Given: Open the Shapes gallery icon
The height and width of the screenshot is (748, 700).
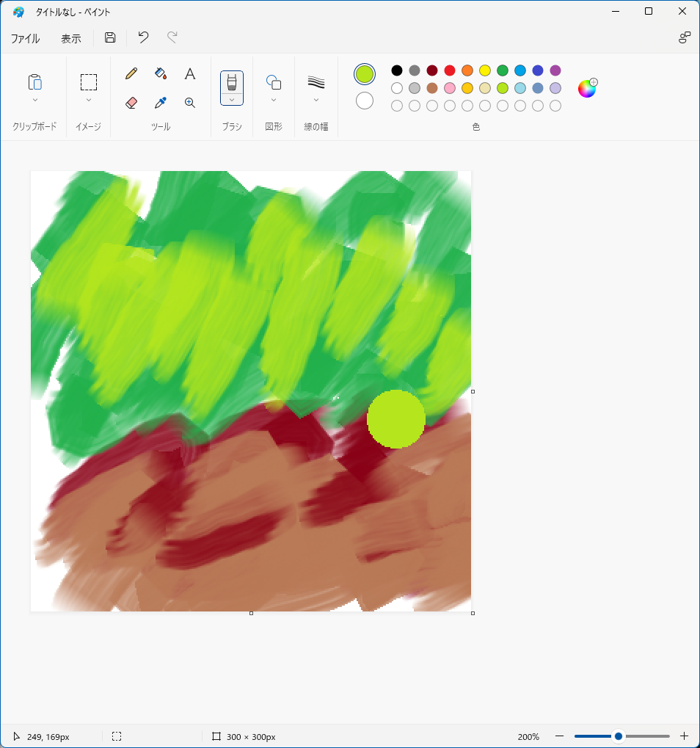Looking at the screenshot, I should tap(274, 82).
